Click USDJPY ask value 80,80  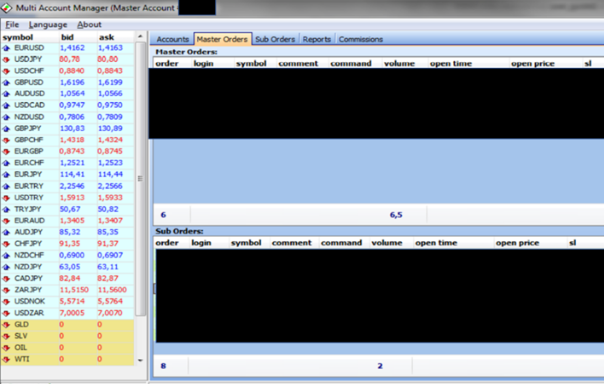[x=108, y=60]
